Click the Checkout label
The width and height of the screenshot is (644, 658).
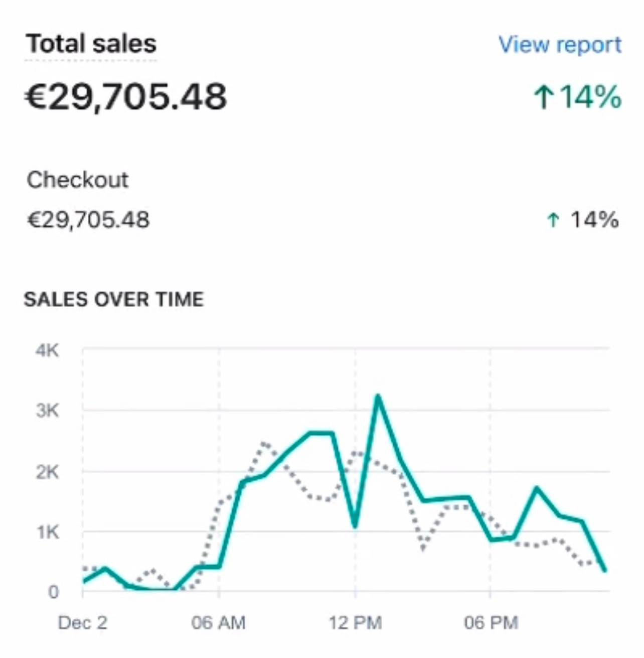tap(78, 180)
